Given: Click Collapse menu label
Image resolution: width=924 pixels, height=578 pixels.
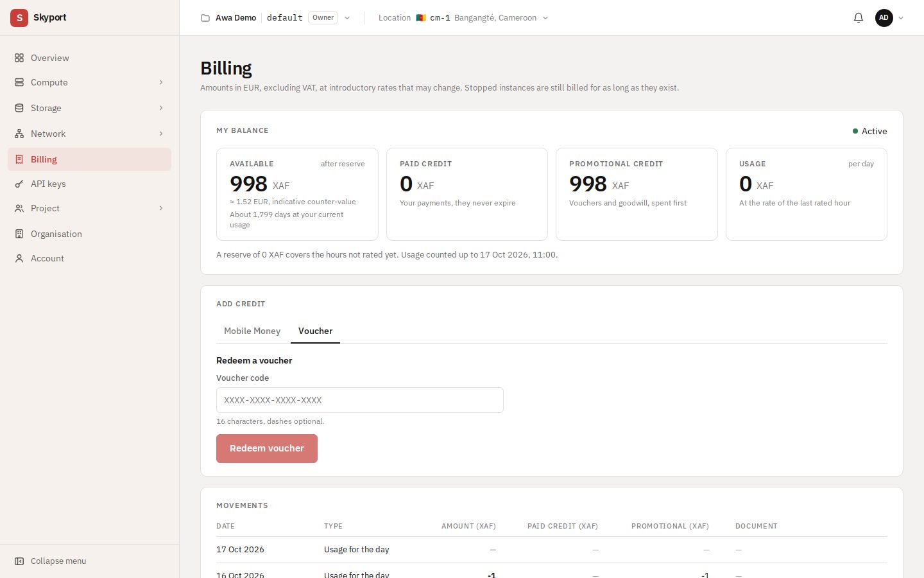Looking at the screenshot, I should 58,561.
